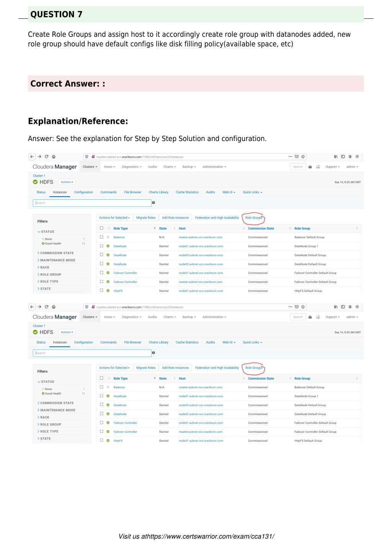Image resolution: width=392 pixels, height=555 pixels.
Task: Open the Clusters dropdown in the upper screenshot
Action: (90, 167)
